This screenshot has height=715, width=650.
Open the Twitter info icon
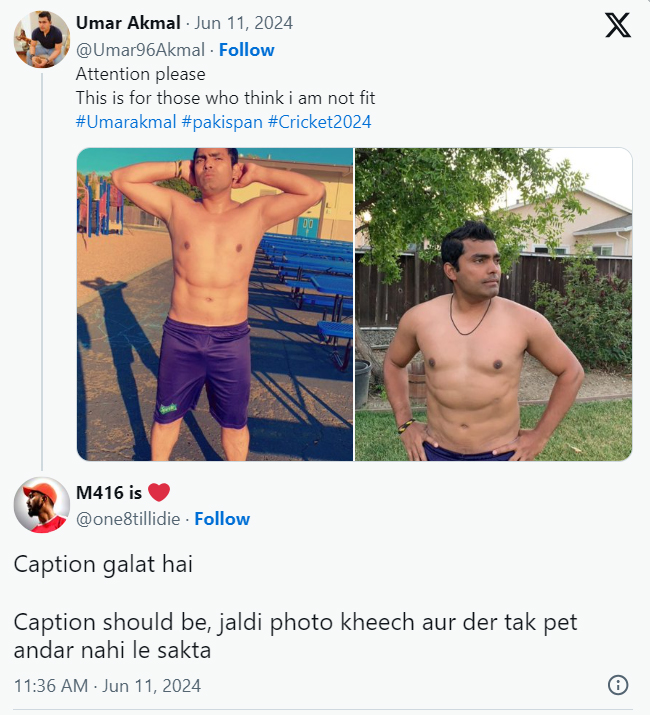(x=618, y=685)
